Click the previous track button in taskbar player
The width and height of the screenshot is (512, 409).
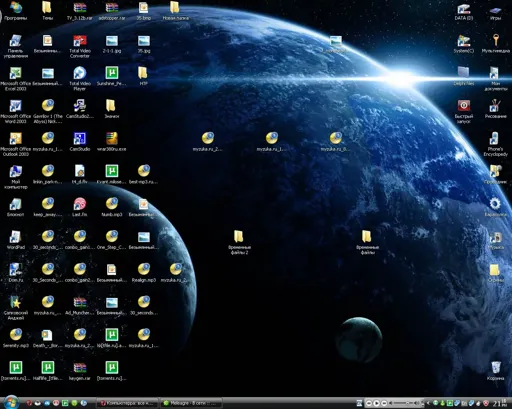(369, 403)
